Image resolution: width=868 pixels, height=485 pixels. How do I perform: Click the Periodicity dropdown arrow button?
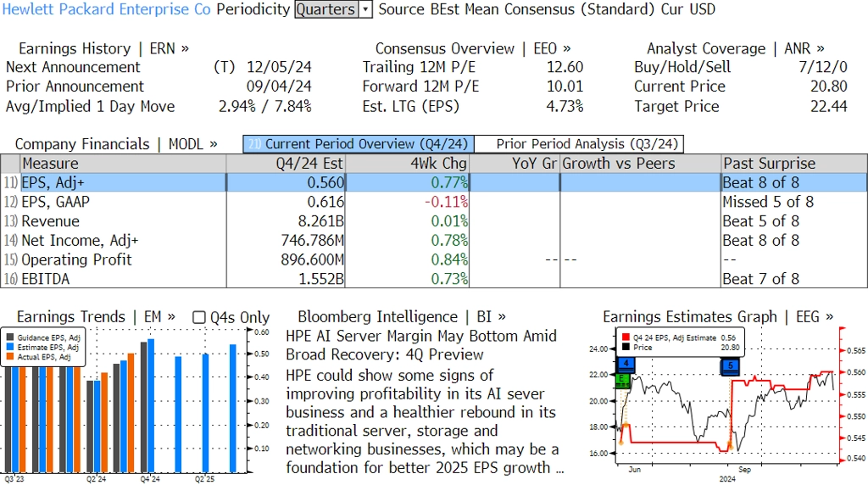365,9
